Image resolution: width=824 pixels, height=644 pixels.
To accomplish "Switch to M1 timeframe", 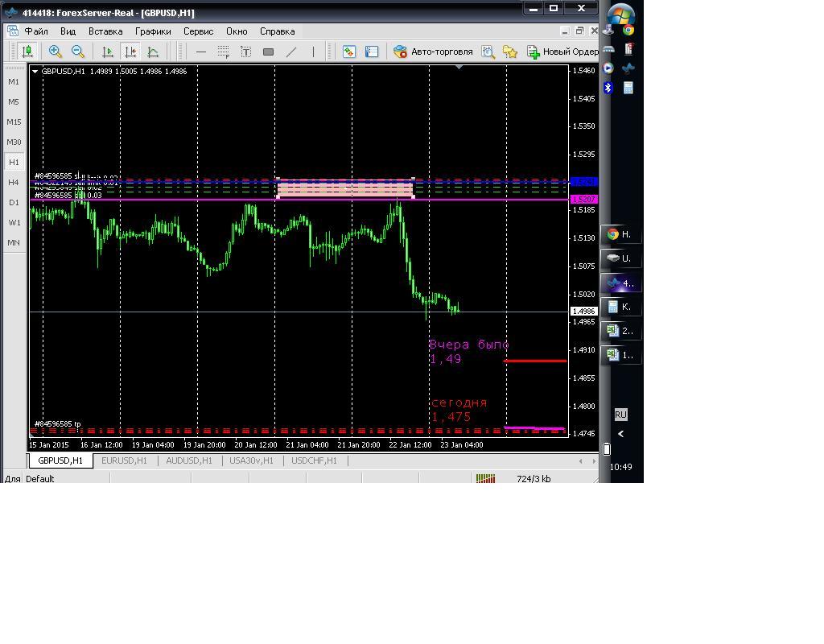I will coord(14,82).
